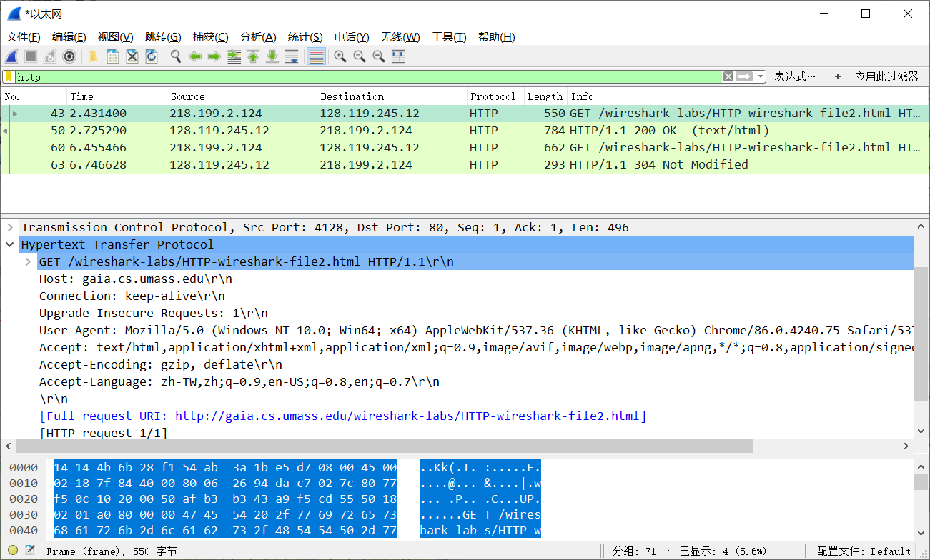This screenshot has height=560, width=930.
Task: Select packet 60 GET request row
Action: click(x=465, y=148)
